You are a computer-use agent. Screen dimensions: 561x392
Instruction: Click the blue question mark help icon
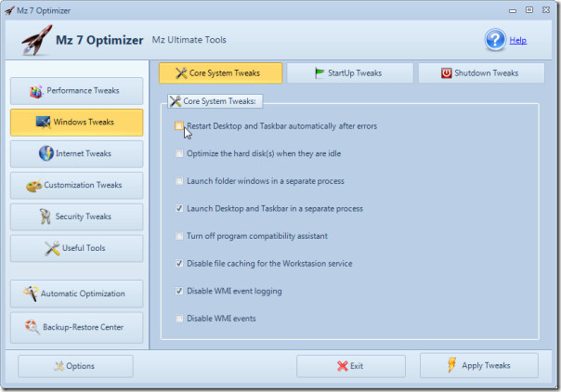[495, 40]
